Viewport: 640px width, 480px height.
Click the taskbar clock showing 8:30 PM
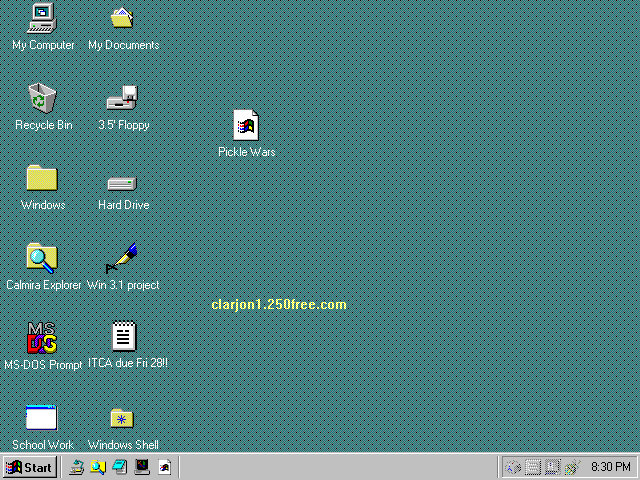610,467
